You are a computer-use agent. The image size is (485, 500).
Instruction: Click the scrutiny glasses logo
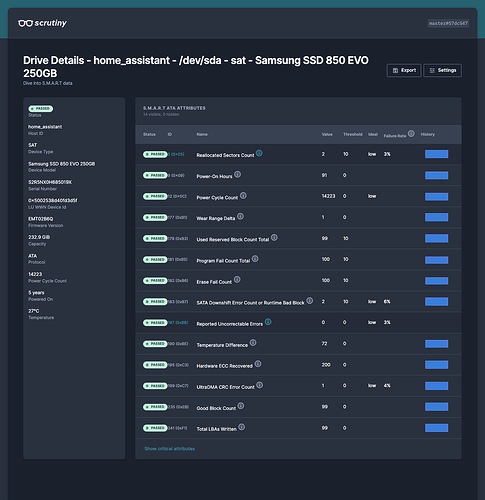(x=25, y=23)
